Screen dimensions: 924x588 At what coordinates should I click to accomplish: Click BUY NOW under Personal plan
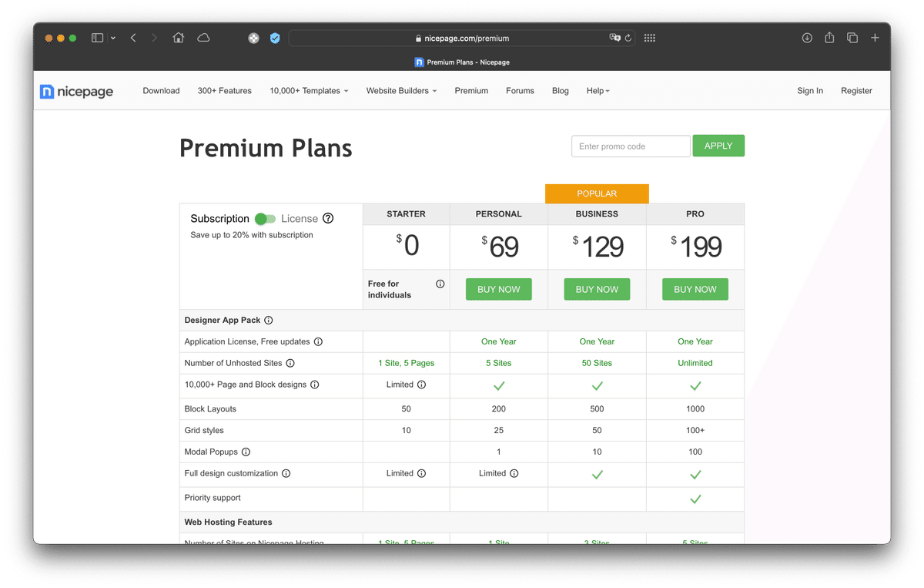pyautogui.click(x=499, y=290)
